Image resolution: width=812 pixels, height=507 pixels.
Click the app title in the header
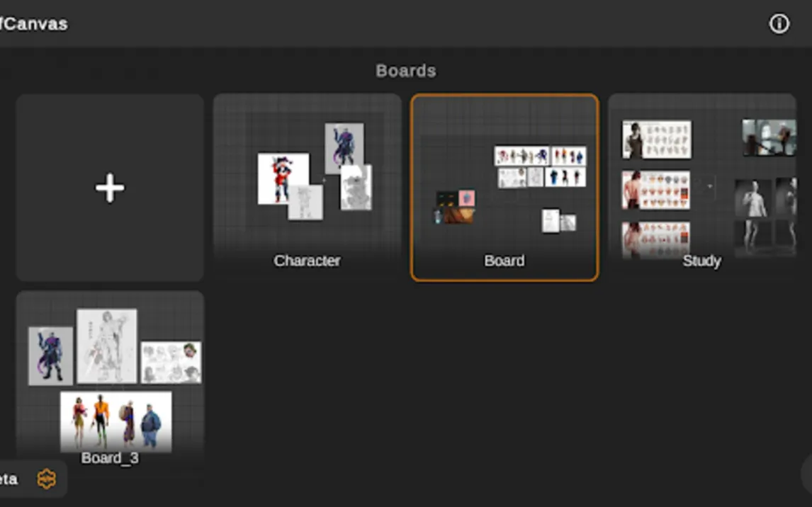pos(33,24)
